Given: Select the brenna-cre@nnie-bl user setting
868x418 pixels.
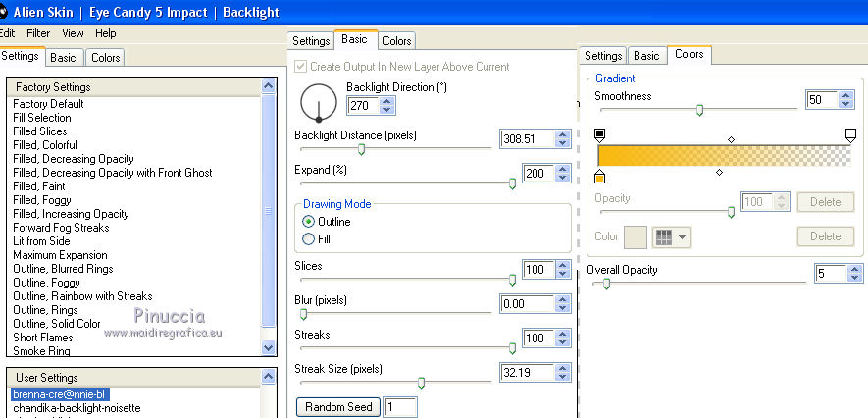Looking at the screenshot, I should point(59,394).
